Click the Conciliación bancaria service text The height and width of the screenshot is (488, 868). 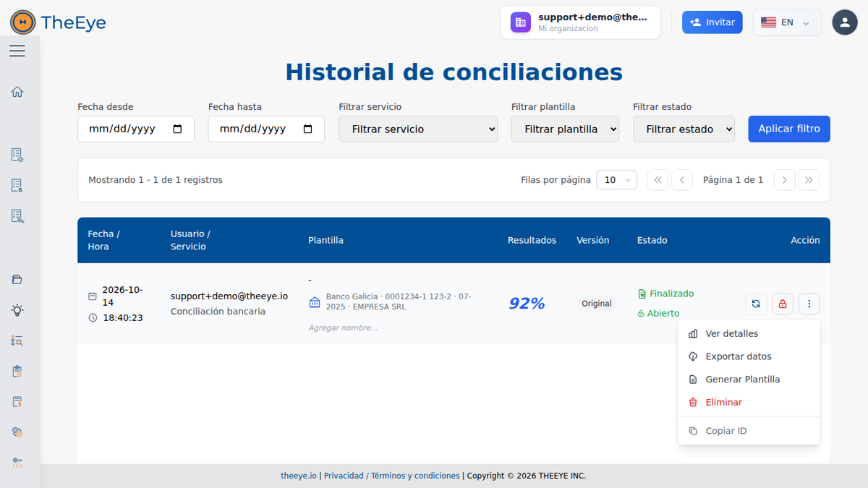click(218, 312)
